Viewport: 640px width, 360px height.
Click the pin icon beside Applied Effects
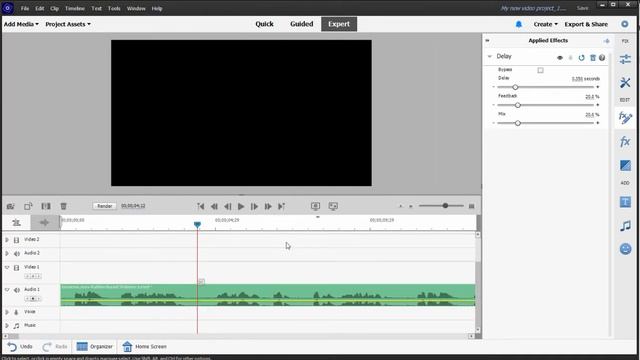point(607,41)
